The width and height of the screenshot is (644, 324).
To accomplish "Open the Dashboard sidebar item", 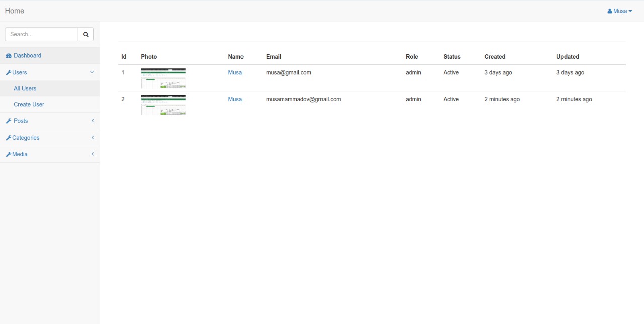I will coord(50,55).
